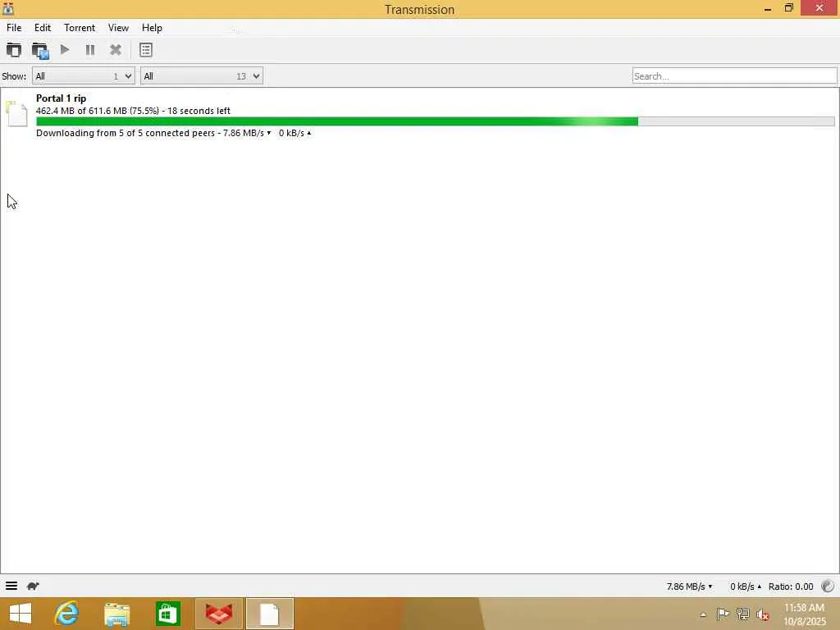
Task: Open the Windows Store taskbar icon
Action: tap(167, 614)
